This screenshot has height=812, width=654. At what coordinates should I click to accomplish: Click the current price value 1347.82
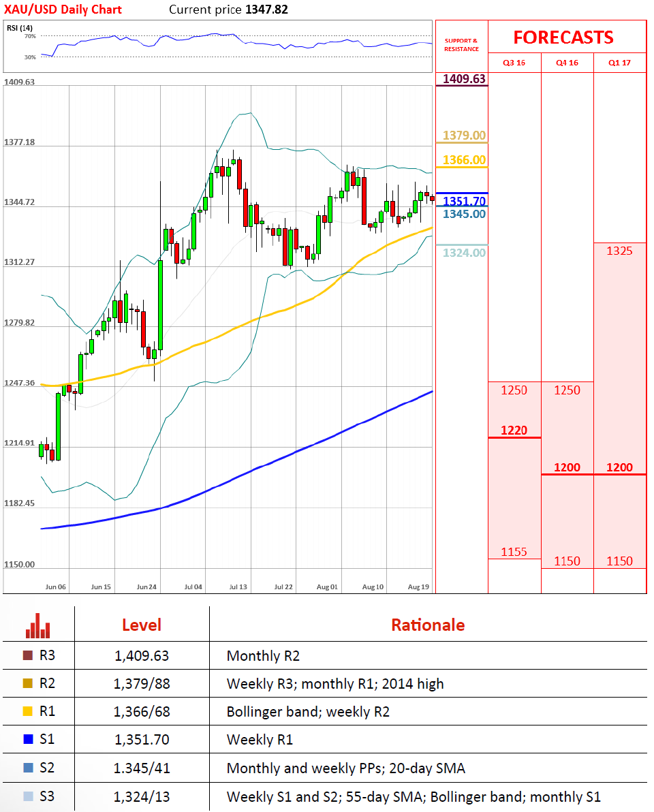coord(266,10)
